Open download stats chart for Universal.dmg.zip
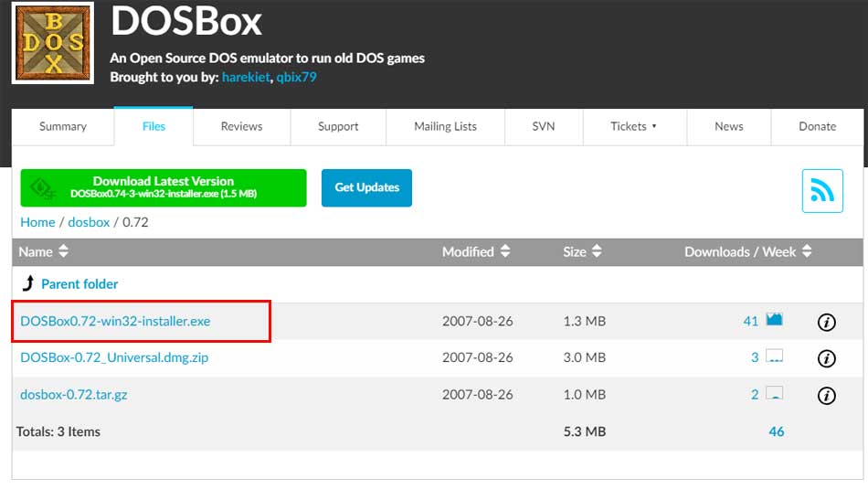This screenshot has width=868, height=489. point(774,356)
